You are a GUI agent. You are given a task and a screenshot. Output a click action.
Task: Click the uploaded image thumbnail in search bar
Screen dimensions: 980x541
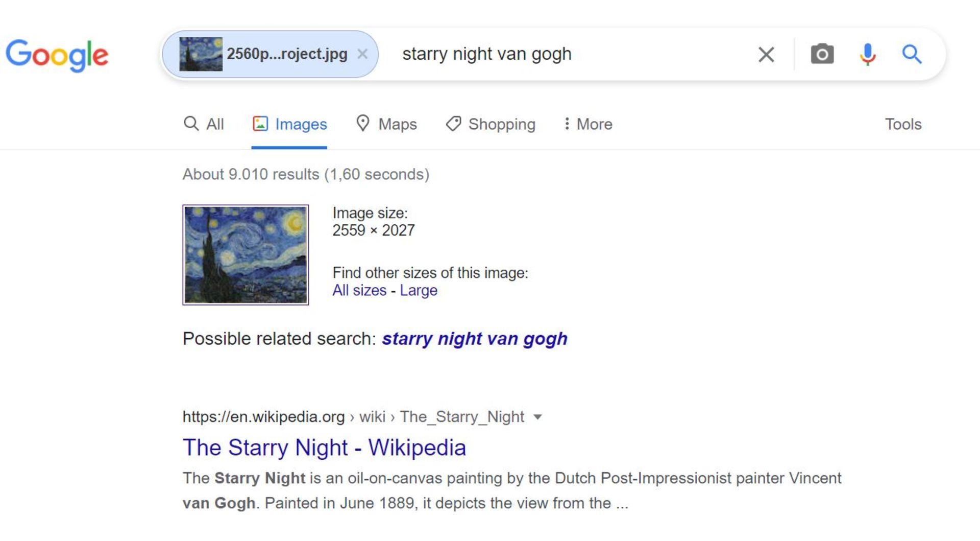[x=201, y=54]
